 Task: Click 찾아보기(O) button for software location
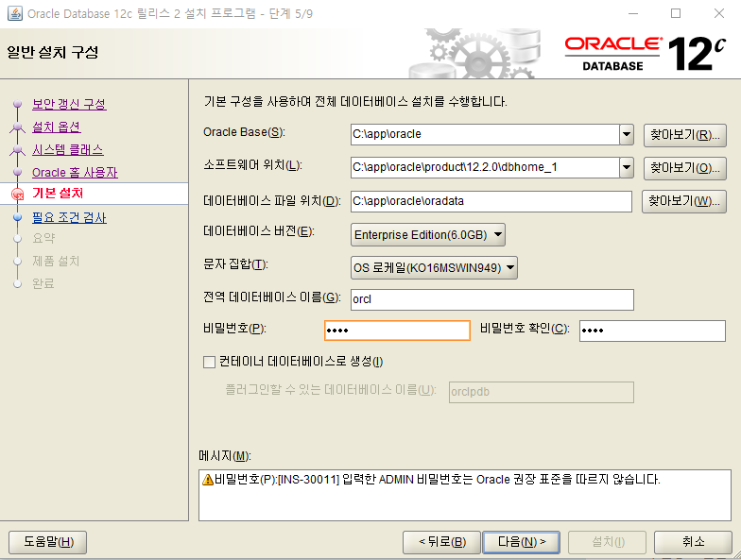(x=684, y=168)
